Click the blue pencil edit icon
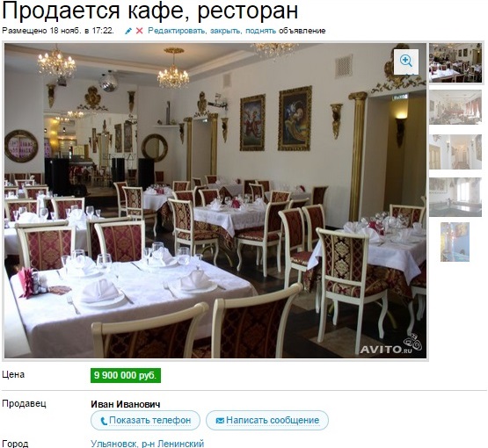The image size is (488, 448). point(128,31)
